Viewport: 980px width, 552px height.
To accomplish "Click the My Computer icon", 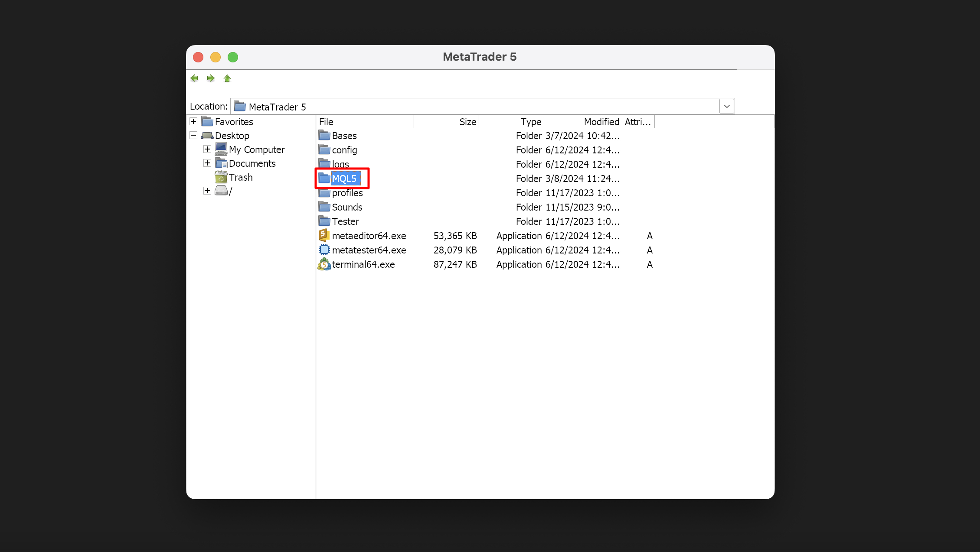I will point(221,149).
